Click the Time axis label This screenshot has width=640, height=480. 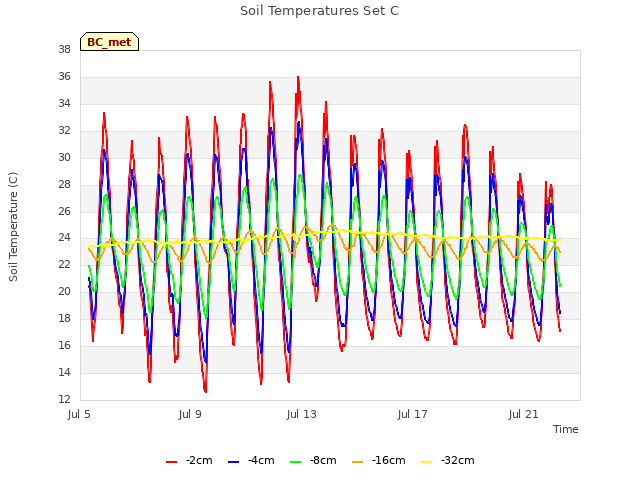pos(566,429)
